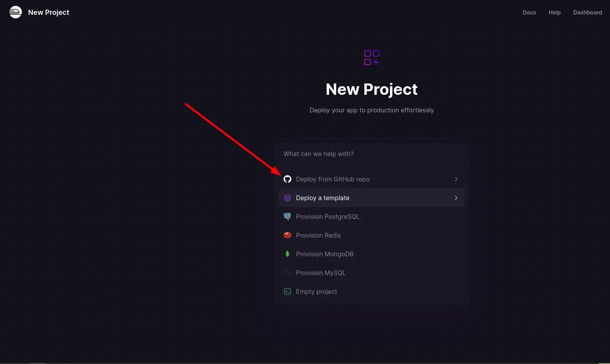Open the Help link
This screenshot has width=610, height=364.
click(x=555, y=12)
